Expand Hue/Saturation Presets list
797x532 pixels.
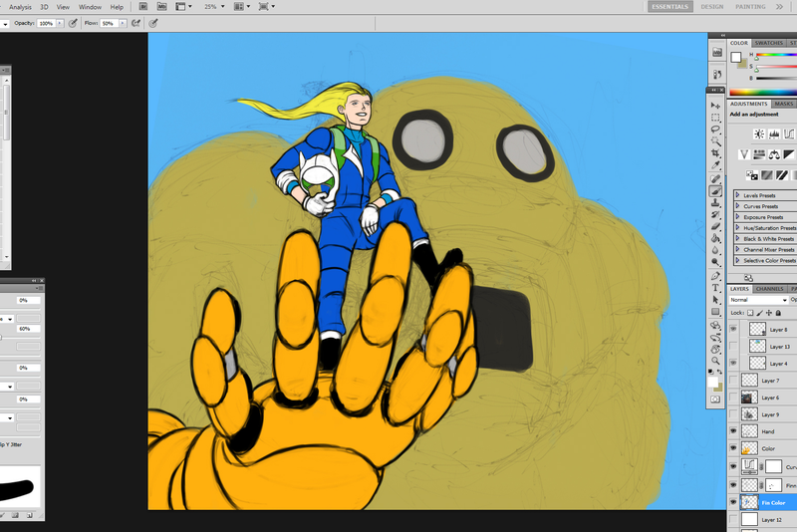click(x=737, y=227)
